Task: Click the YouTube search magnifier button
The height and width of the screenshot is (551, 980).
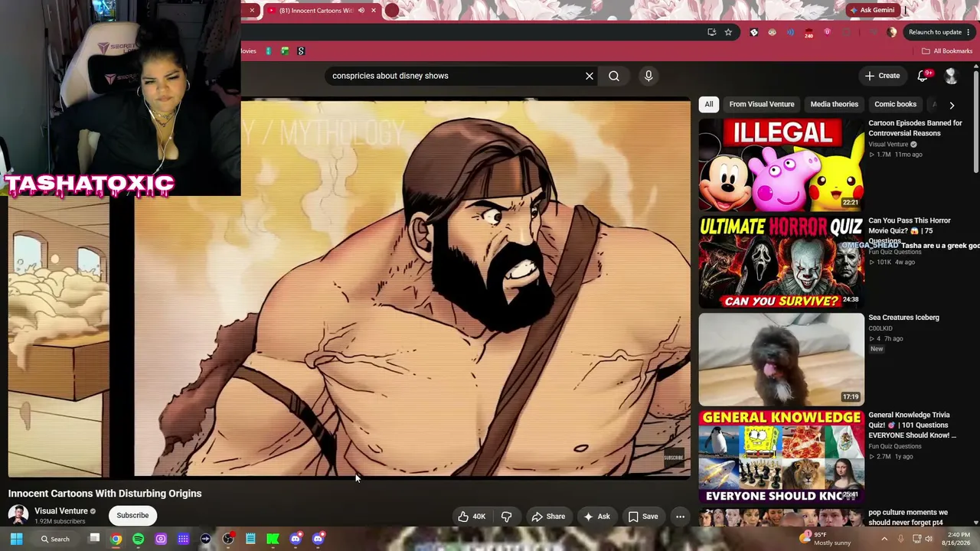Action: coord(614,76)
